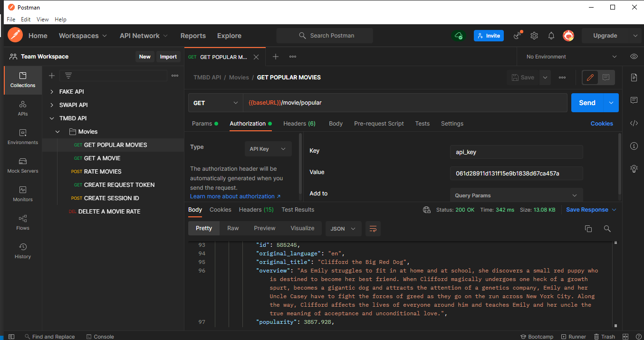Click the filter icon in the collections search field

click(x=68, y=76)
